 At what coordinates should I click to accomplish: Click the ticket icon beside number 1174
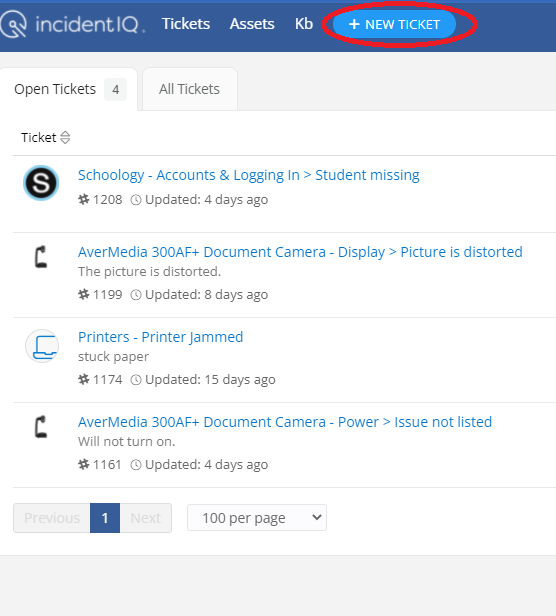tap(84, 380)
